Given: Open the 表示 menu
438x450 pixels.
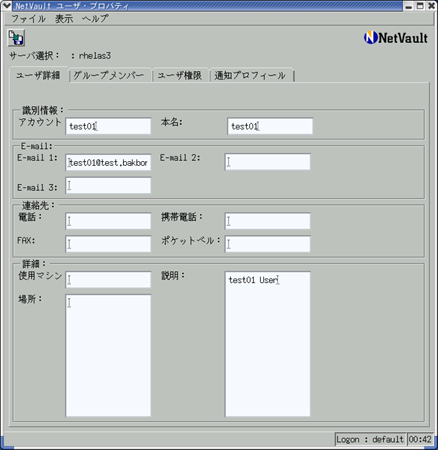Looking at the screenshot, I should pos(64,19).
